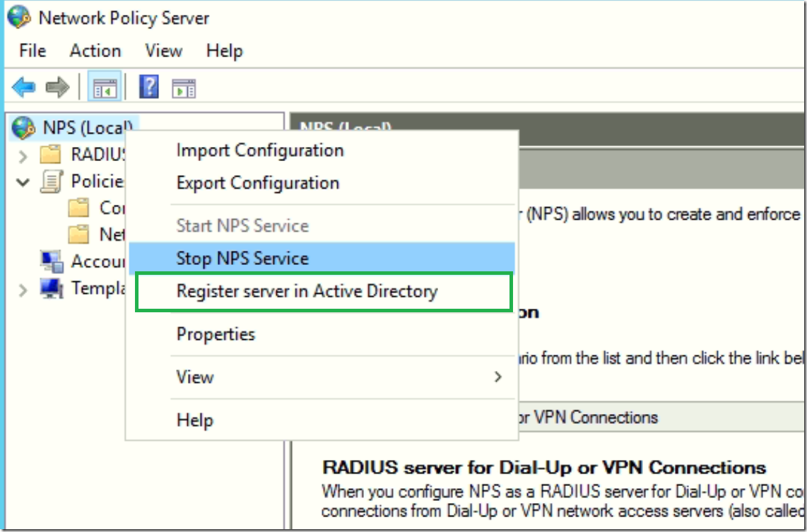Click Help in the context menu
Image resolution: width=807 pixels, height=532 pixels.
click(x=322, y=420)
